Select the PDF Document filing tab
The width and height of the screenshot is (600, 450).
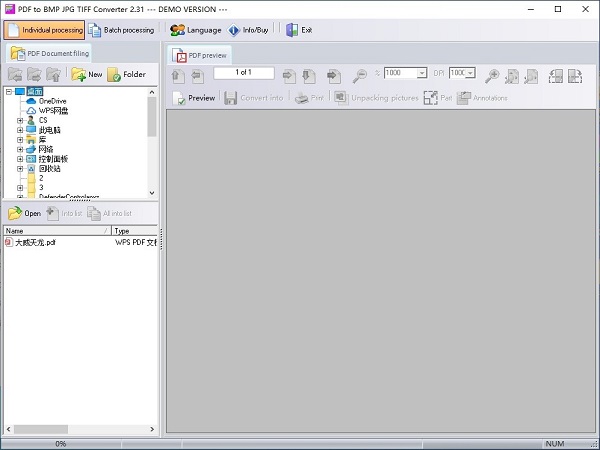tap(50, 53)
